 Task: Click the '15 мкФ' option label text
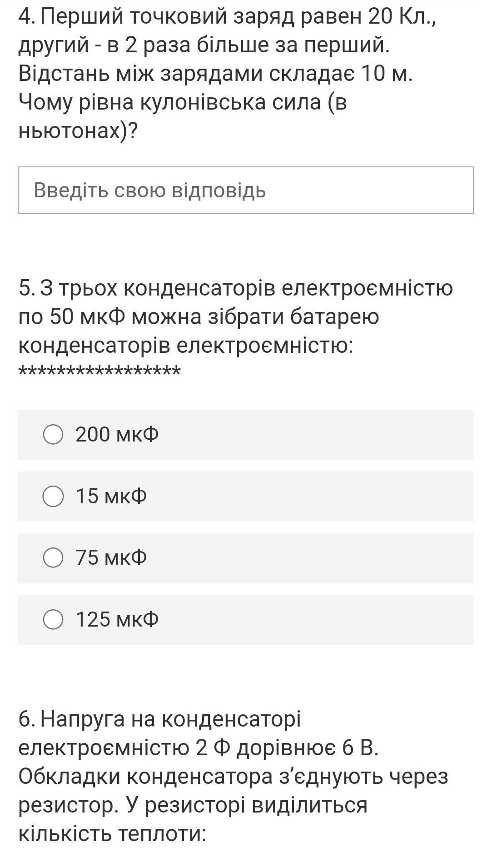pyautogui.click(x=111, y=496)
